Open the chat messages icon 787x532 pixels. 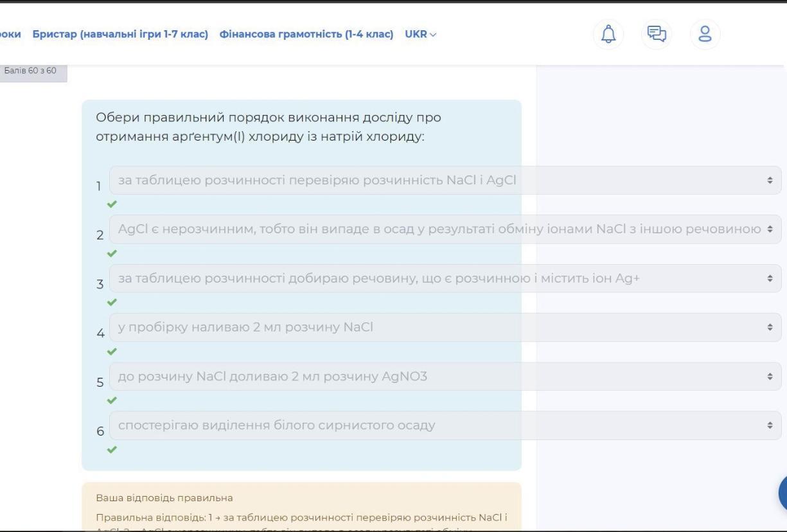(657, 33)
